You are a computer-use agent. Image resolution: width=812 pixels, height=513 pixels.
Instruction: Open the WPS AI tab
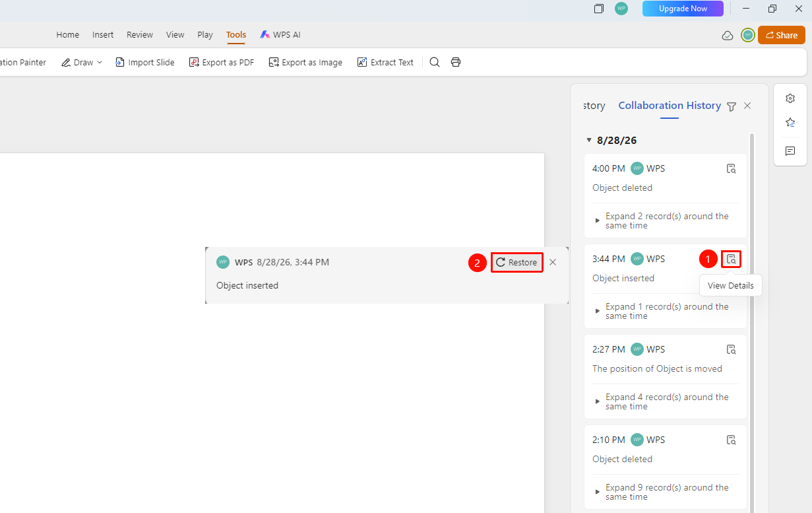pyautogui.click(x=280, y=35)
